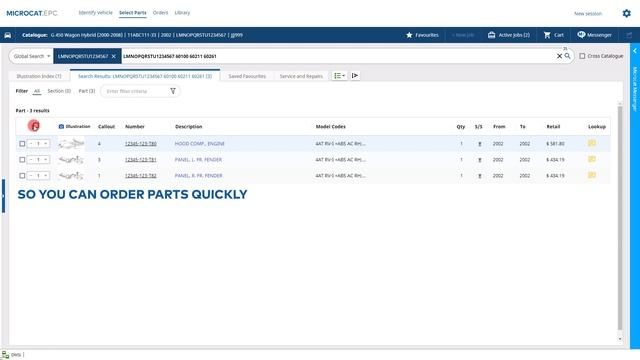Click the MICROCAT EPC logo

[x=32, y=13]
